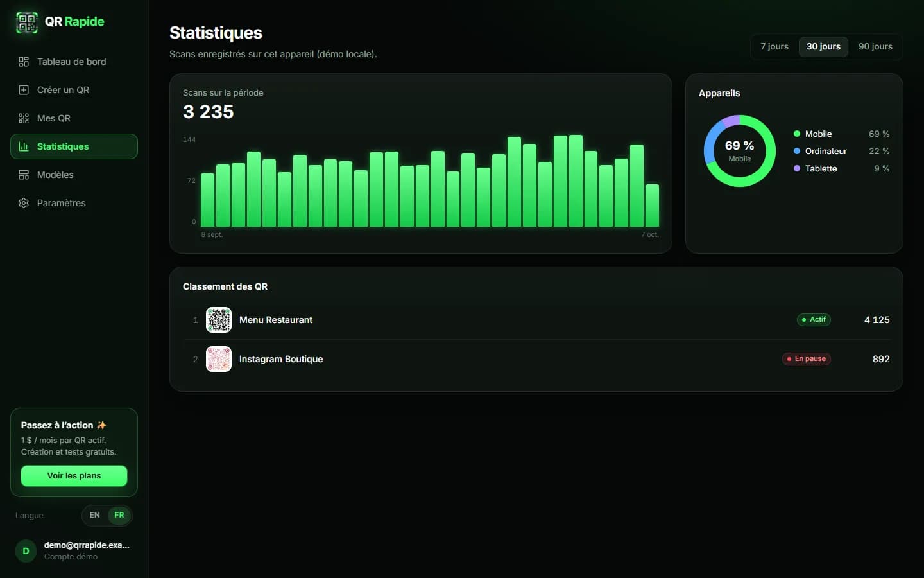This screenshot has width=924, height=578.
Task: Click the 892 scan count
Action: 881,359
